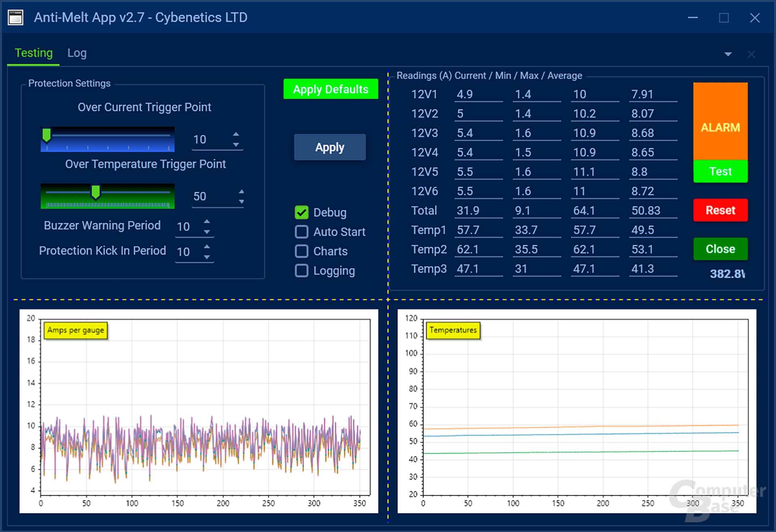Select the yellow Temperatures chart label
776x532 pixels.
click(453, 330)
